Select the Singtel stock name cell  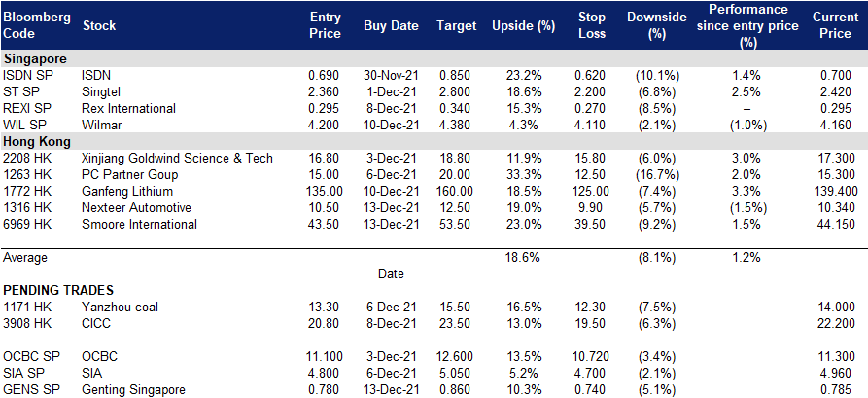(101, 92)
